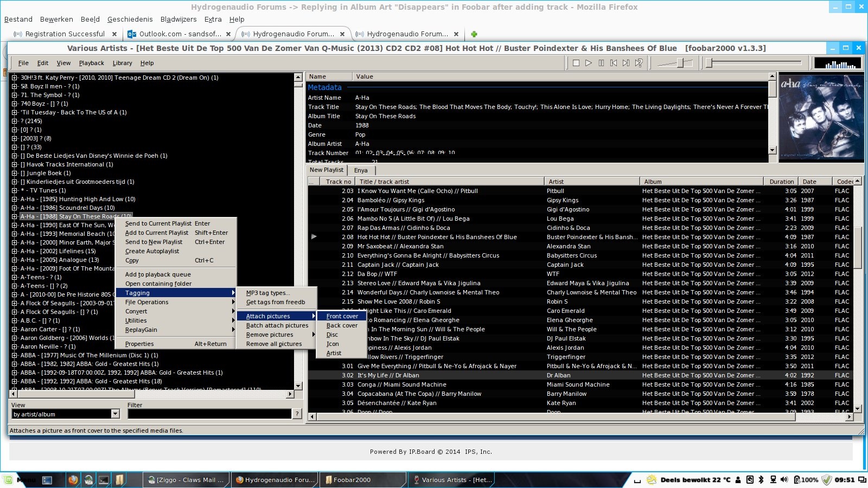Switch to the Enya playlist tab

click(361, 170)
